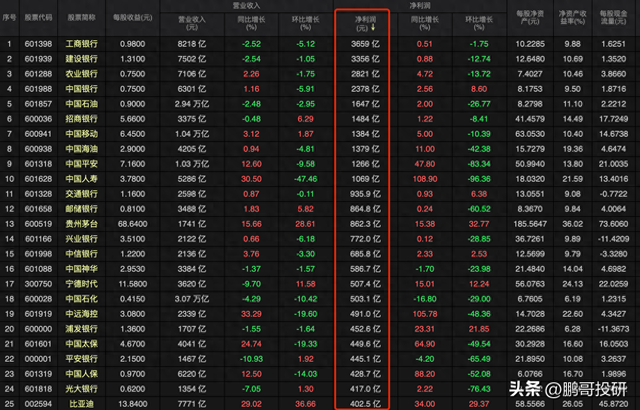
Task: Open stock 邮储银行
Action: pos(82,209)
